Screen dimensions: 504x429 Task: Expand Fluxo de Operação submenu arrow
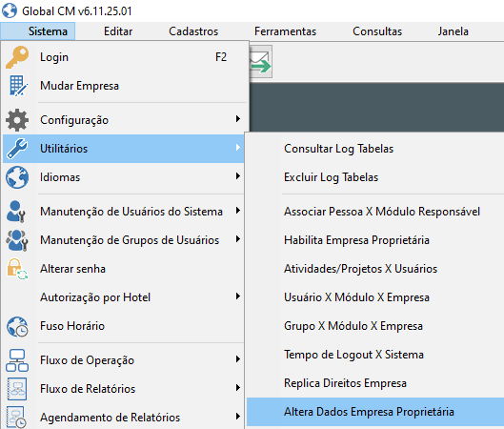(238, 358)
